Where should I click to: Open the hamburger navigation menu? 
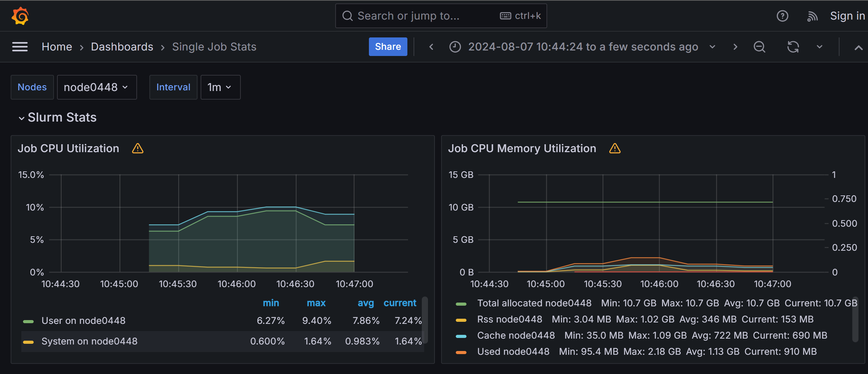(x=20, y=47)
